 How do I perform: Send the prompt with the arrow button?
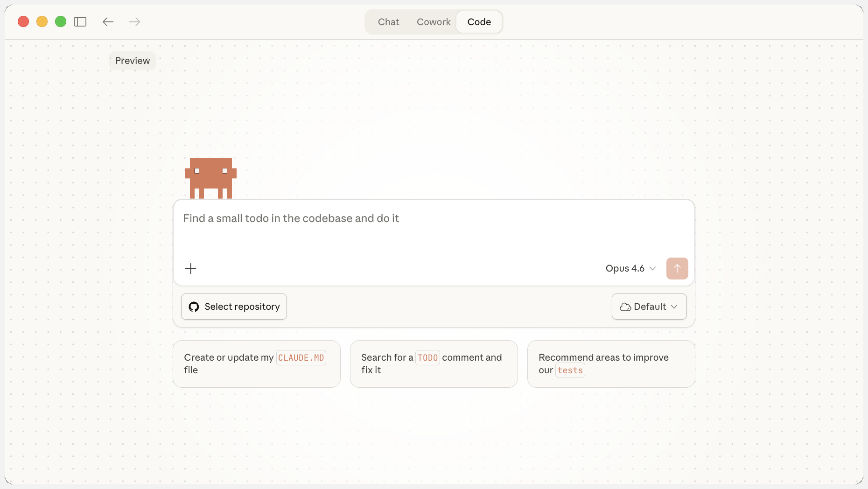[677, 268]
